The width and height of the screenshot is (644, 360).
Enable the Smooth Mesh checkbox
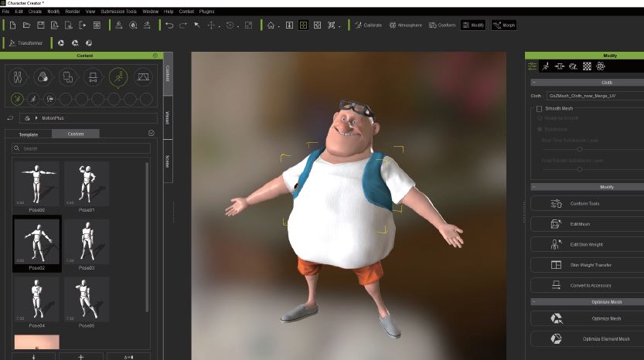click(x=539, y=109)
